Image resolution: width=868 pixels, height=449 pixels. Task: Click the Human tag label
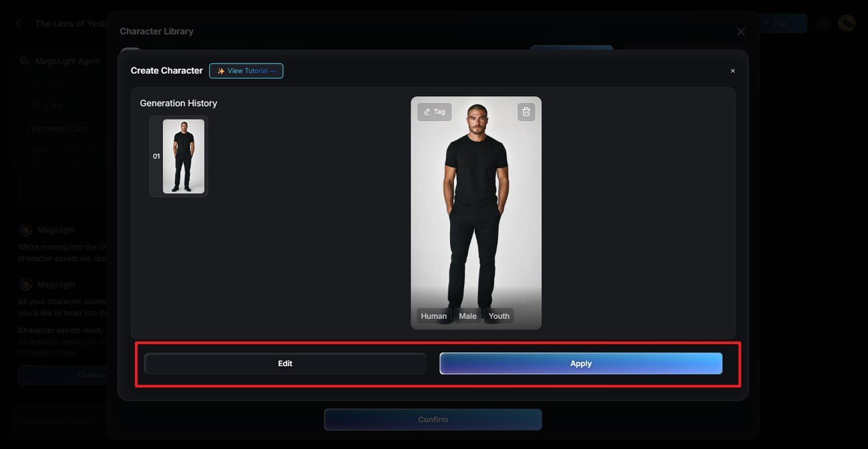pos(434,316)
